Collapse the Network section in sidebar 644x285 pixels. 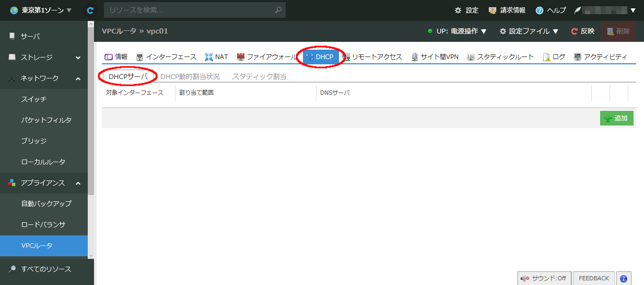[78, 78]
